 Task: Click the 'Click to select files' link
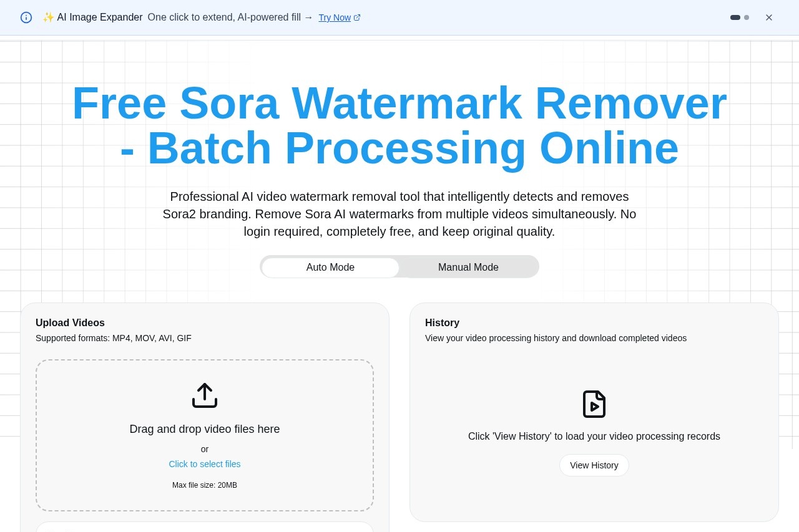coord(204,464)
